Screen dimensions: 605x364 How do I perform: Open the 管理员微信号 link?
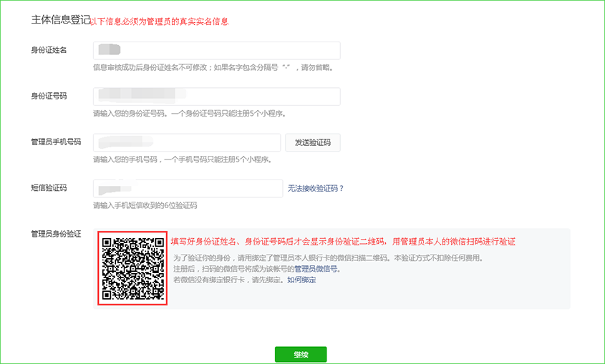316,269
